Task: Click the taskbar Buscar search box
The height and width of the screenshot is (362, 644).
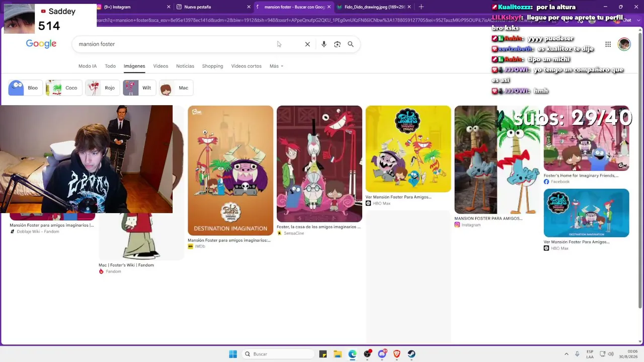Action: point(278,354)
